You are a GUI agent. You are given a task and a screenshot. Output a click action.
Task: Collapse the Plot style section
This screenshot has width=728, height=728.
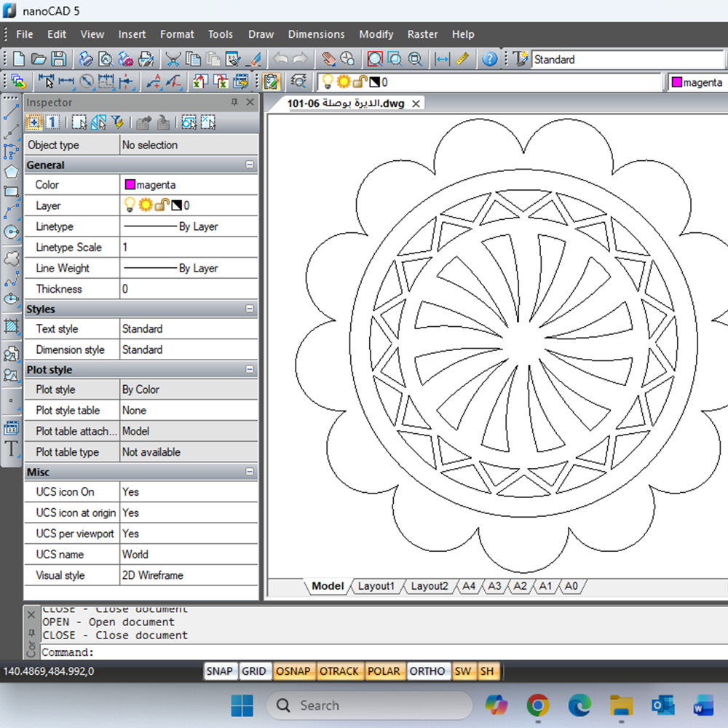coord(250,370)
